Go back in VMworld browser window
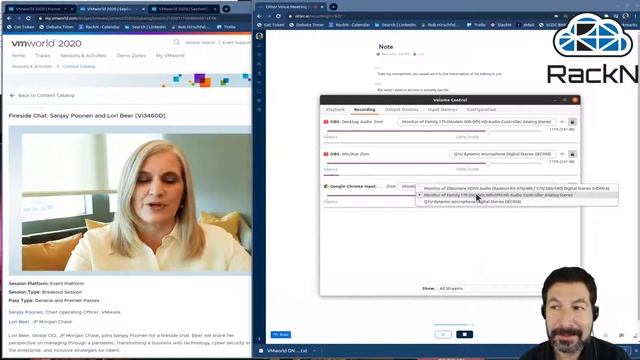 9,18
